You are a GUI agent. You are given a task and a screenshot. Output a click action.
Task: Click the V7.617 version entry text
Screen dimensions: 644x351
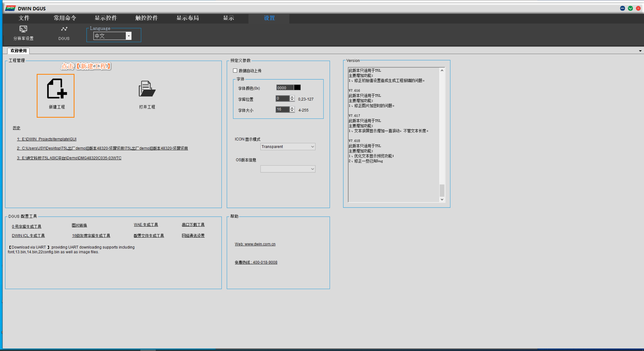coord(354,116)
